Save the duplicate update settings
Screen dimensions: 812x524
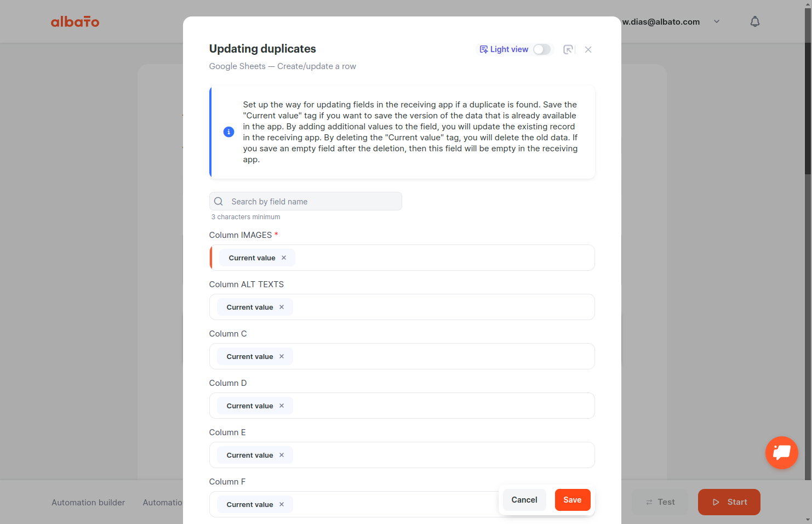point(573,500)
